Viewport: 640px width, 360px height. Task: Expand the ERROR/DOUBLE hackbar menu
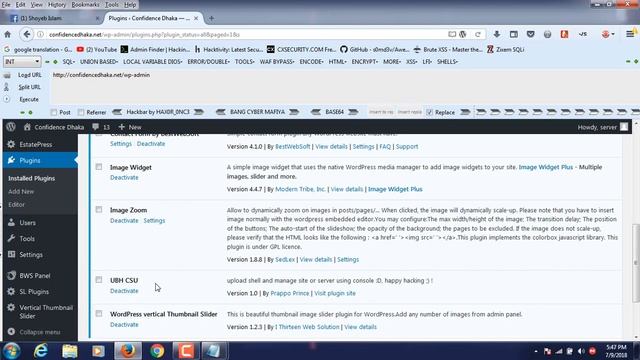pos(208,62)
